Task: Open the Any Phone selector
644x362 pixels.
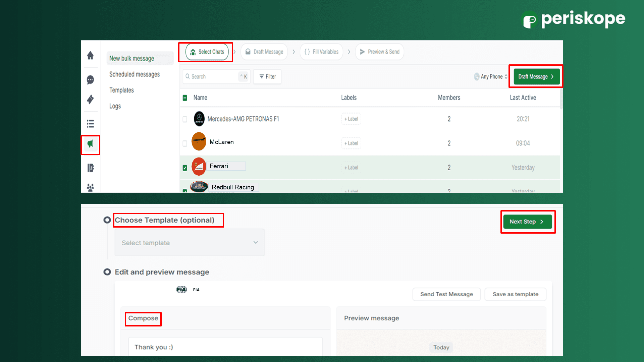Action: [491, 77]
